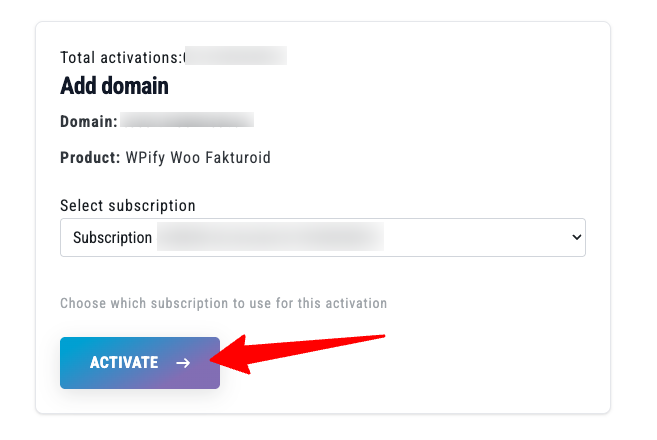Click the word "Fakturoid" in the product line
This screenshot has width=657, height=440.
[x=238, y=157]
